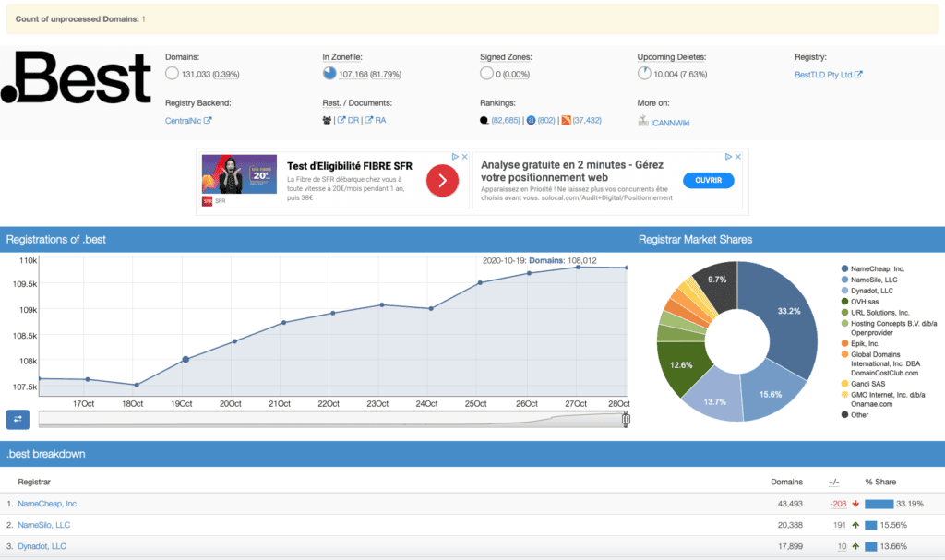The image size is (945, 560).
Task: Click the chart range navigator handle
Action: coord(626,419)
